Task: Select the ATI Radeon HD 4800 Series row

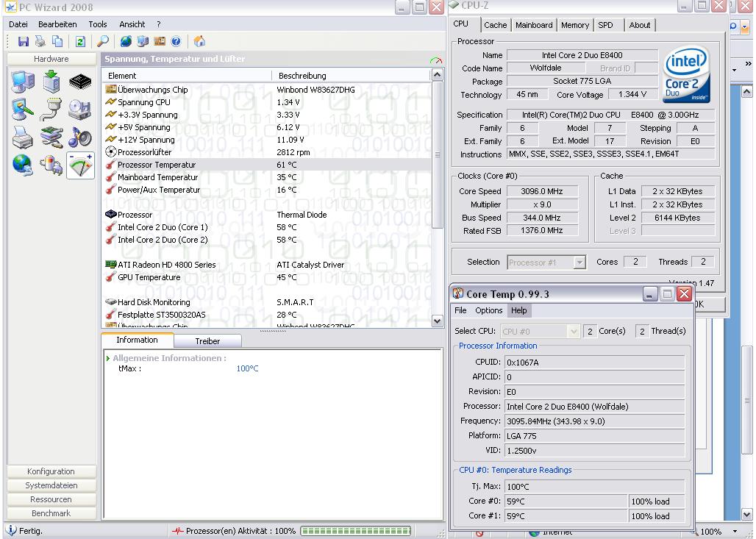Action: point(267,265)
